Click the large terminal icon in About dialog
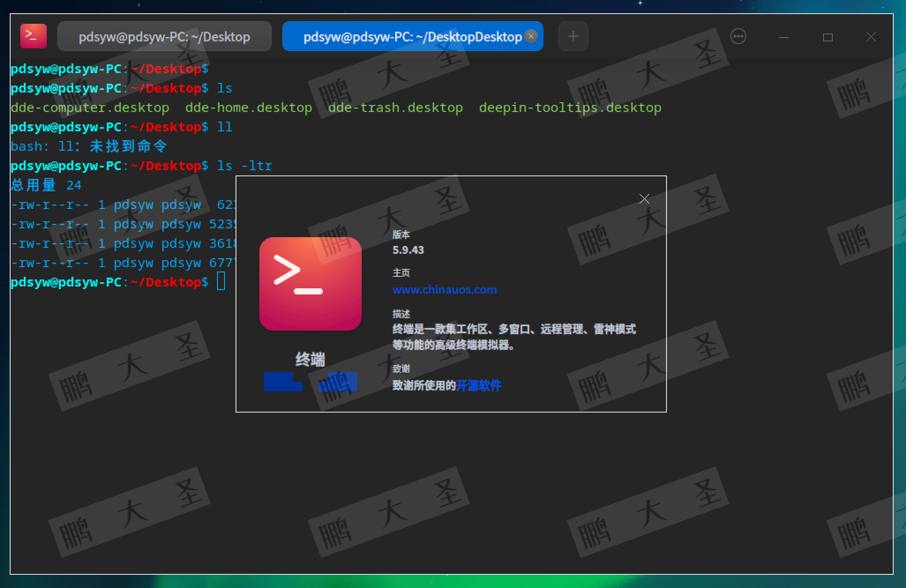The width and height of the screenshot is (906, 588). coord(311,284)
